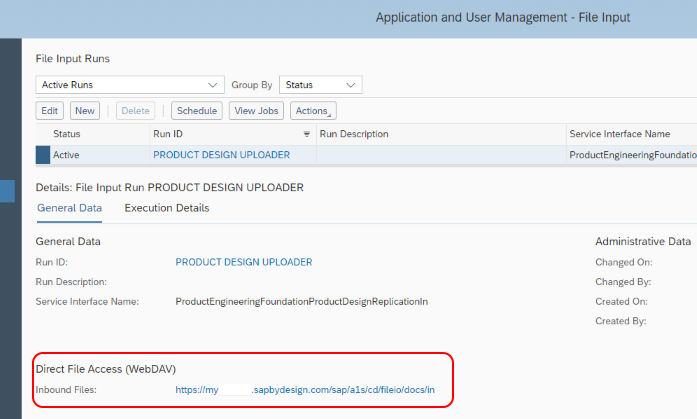Open the Active Runs filter dropdown
Screen dimensions: 697x419
pyautogui.click(x=130, y=85)
